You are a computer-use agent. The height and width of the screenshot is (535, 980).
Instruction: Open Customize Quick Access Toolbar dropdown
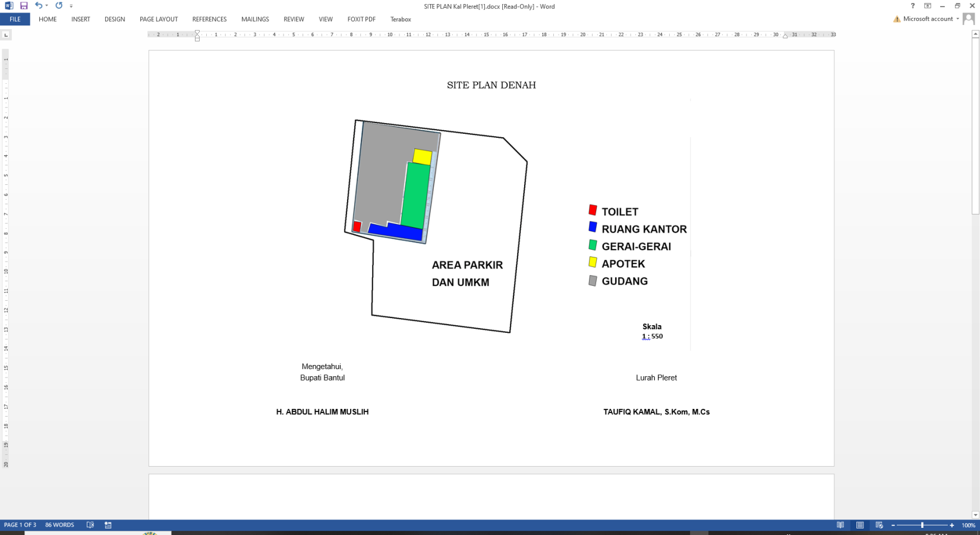71,6
